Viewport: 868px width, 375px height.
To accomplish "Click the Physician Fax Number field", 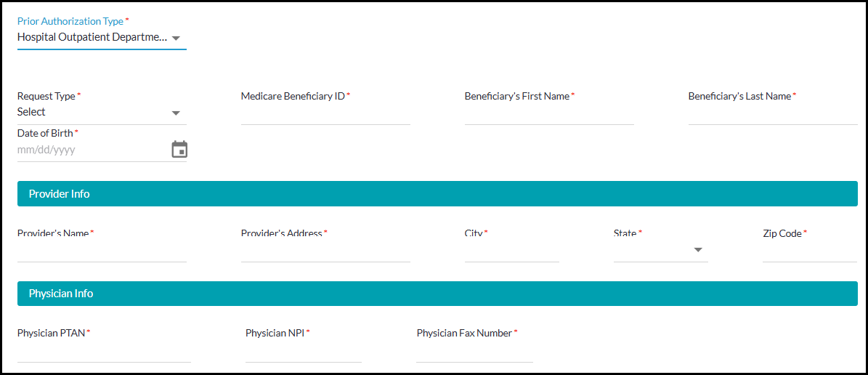I will click(x=474, y=352).
